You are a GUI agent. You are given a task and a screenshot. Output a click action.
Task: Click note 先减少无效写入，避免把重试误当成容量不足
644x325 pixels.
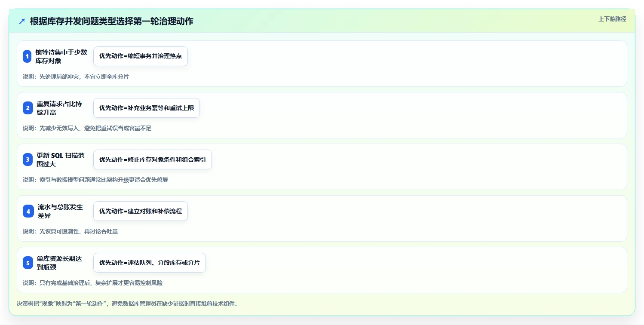(x=87, y=128)
